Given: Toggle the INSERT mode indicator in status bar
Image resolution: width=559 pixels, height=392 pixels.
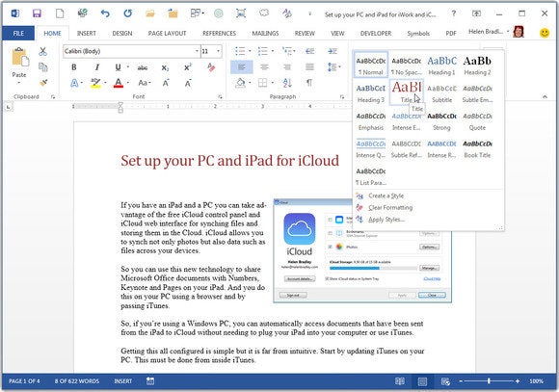Looking at the screenshot, I should [x=123, y=381].
